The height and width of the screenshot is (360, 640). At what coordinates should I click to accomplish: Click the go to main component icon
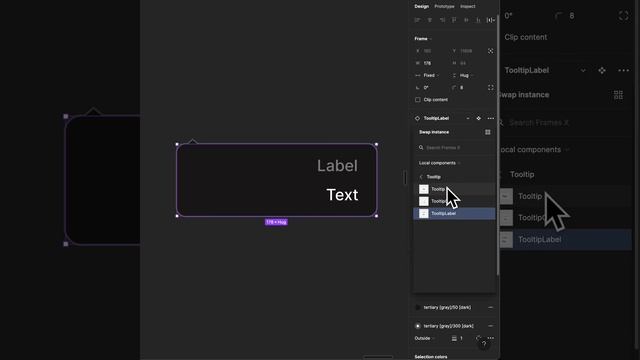point(478,118)
